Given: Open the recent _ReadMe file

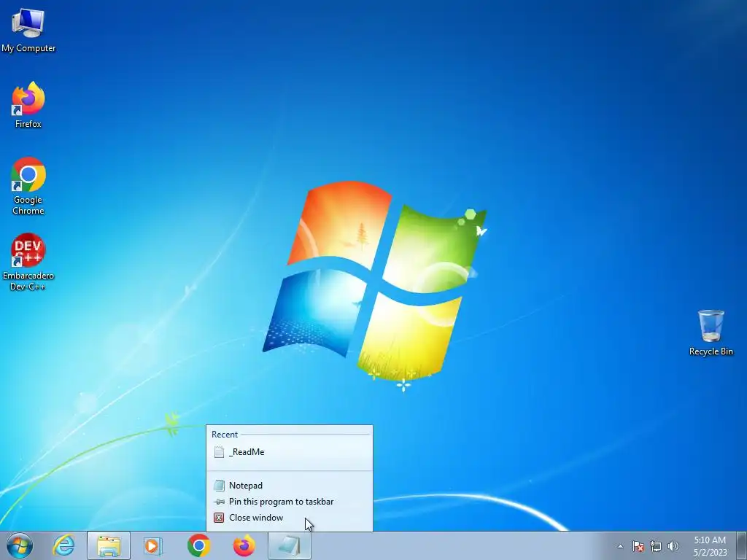Looking at the screenshot, I should (x=290, y=452).
